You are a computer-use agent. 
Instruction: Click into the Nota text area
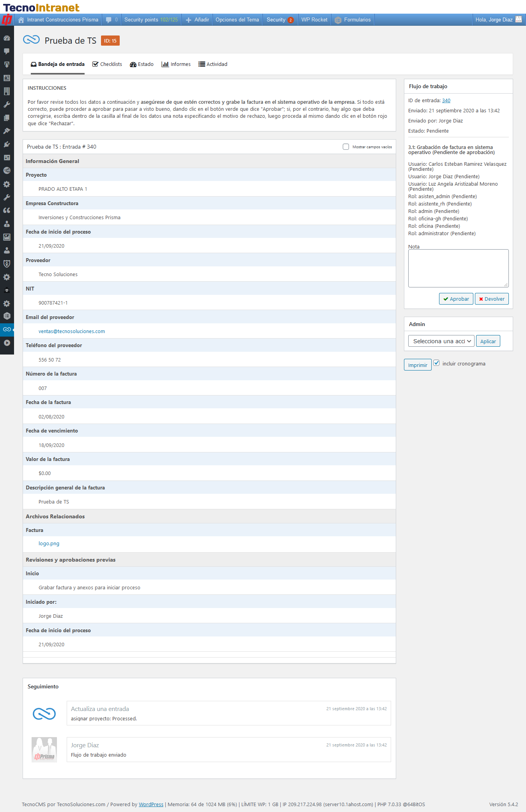click(x=458, y=268)
